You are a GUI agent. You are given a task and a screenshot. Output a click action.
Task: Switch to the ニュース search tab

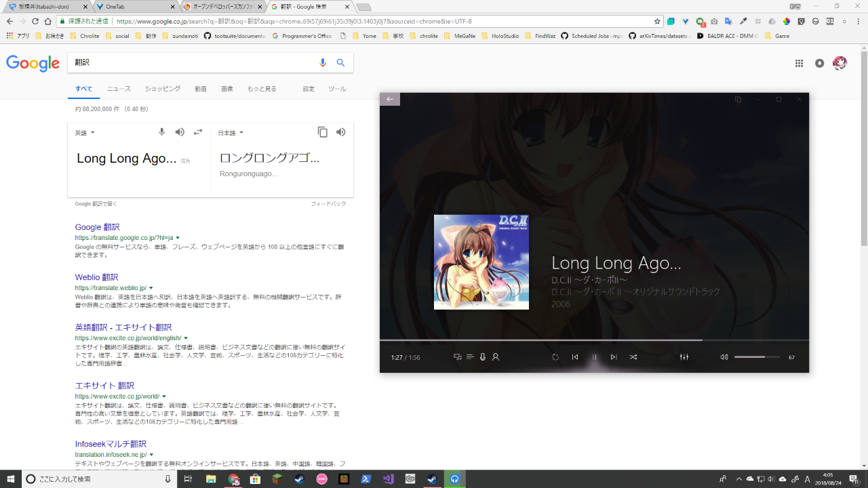pos(119,89)
